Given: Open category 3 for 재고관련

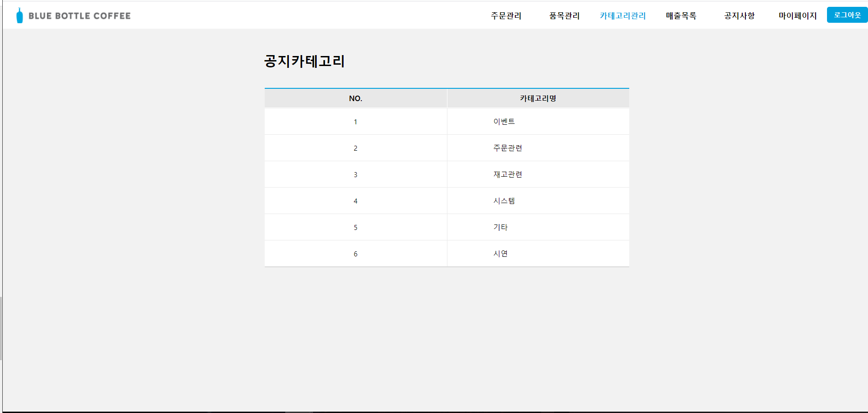Looking at the screenshot, I should (x=355, y=174).
